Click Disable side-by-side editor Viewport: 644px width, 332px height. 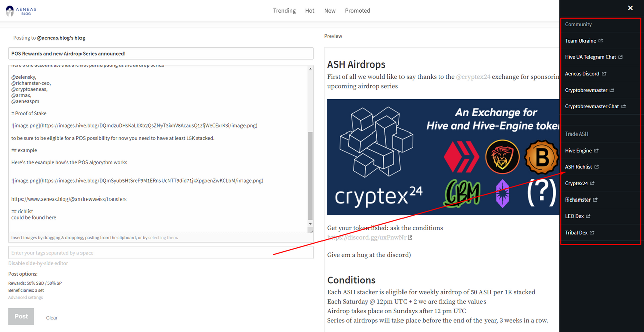(38, 263)
